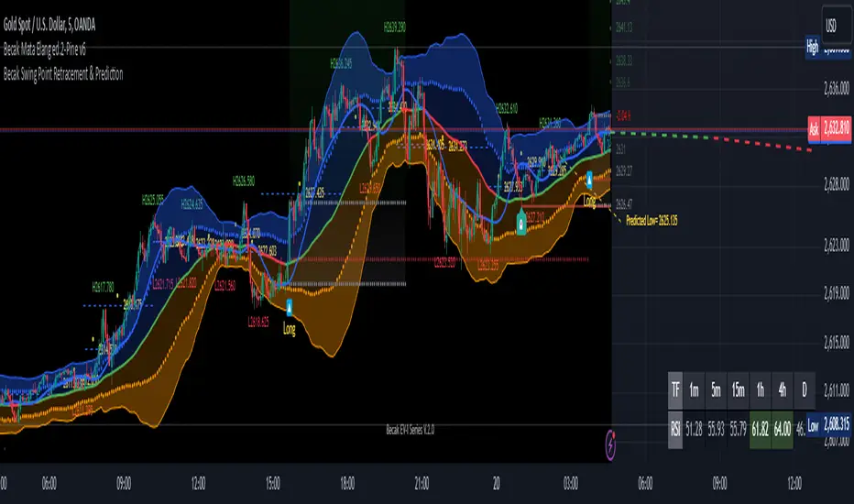The image size is (854, 504).
Task: Click the RSI value 51.28 cell
Action: point(694,430)
